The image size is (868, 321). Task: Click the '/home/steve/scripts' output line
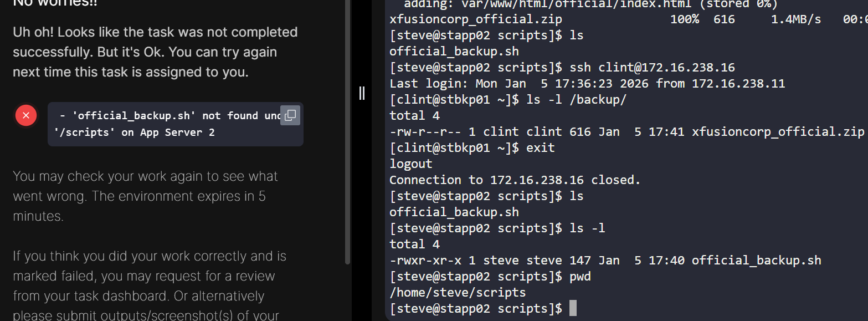point(458,292)
